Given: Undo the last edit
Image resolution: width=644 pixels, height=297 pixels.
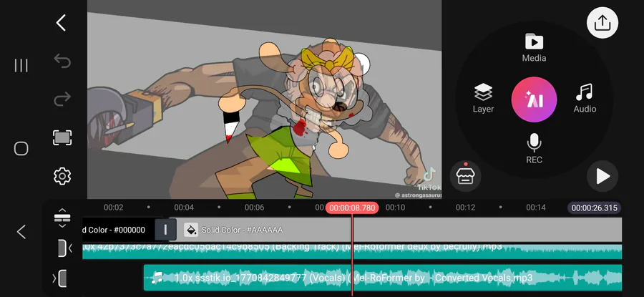Looking at the screenshot, I should click(62, 62).
